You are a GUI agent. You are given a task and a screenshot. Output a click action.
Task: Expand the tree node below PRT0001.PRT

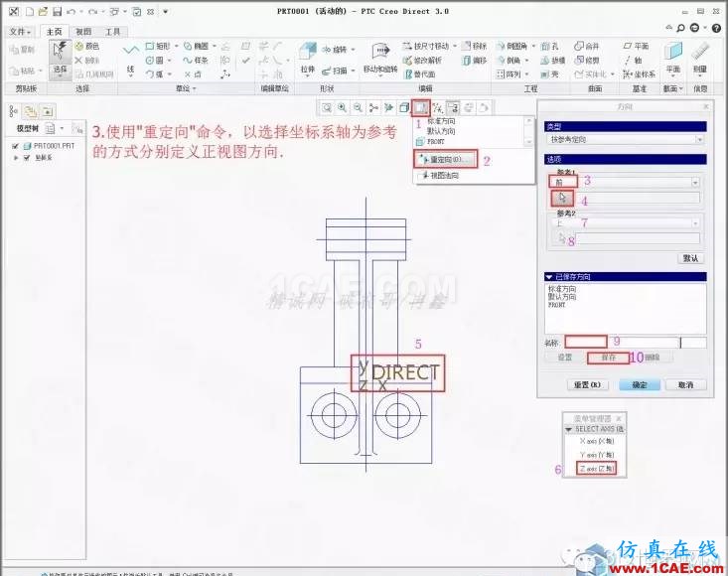click(16, 158)
